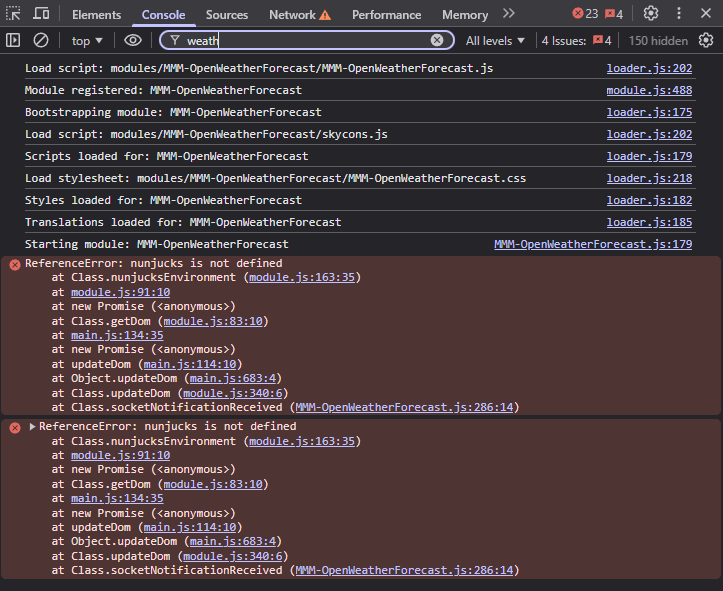The image size is (723, 591).
Task: Open the top JavaScript context dropdown
Action: click(x=87, y=40)
